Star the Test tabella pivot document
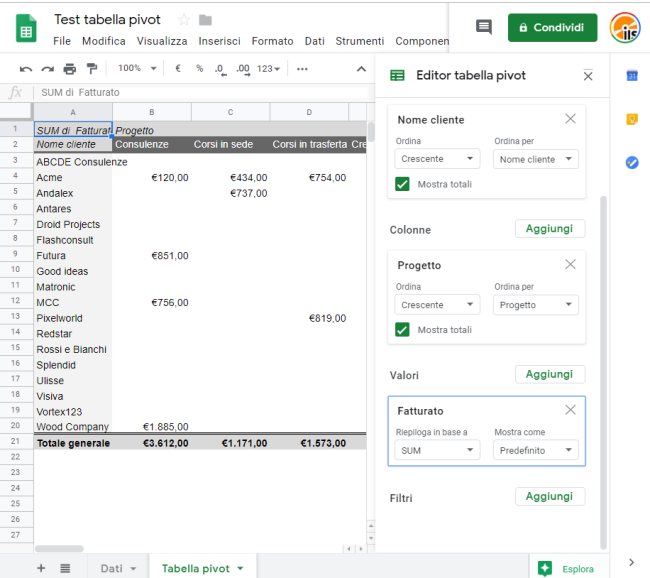650x578 pixels. [x=183, y=20]
